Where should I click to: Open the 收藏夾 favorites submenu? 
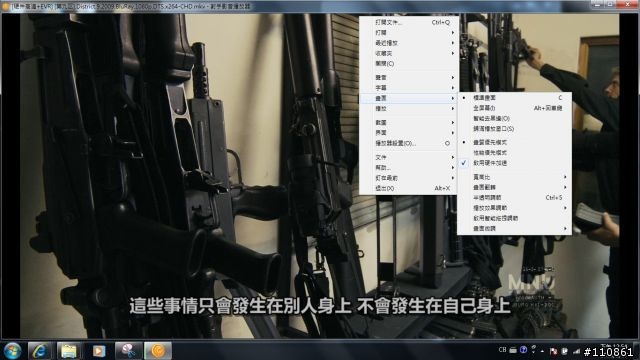click(409, 53)
